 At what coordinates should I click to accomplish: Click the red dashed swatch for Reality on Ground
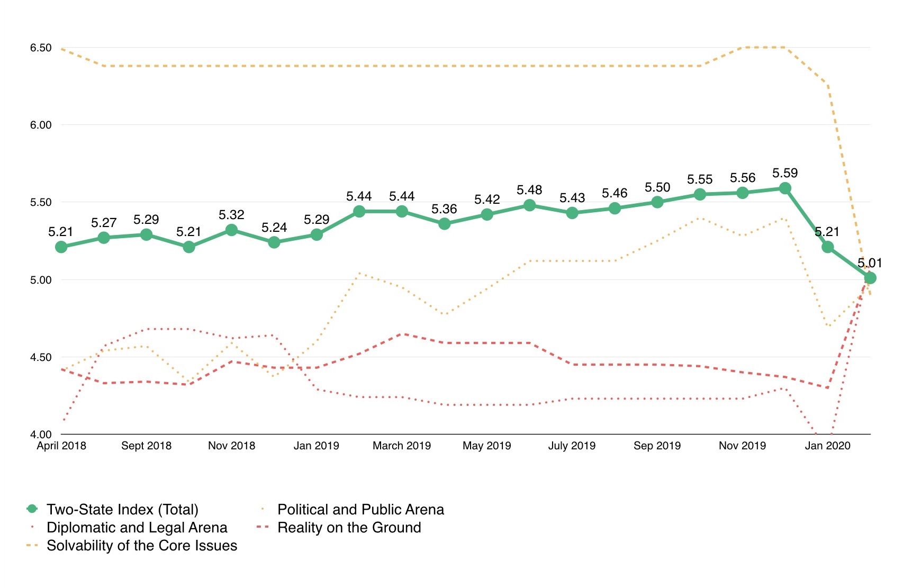263,527
